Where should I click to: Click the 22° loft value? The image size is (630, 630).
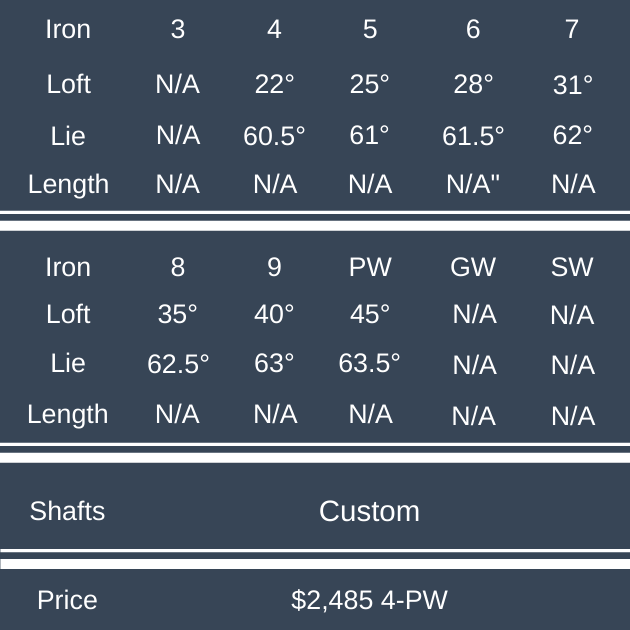[274, 85]
